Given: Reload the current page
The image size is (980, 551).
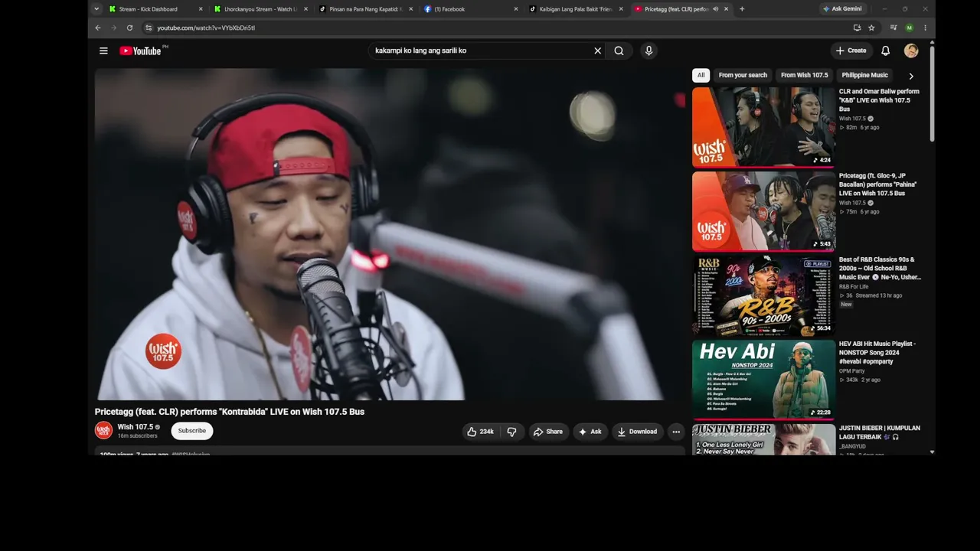Looking at the screenshot, I should click(x=129, y=28).
